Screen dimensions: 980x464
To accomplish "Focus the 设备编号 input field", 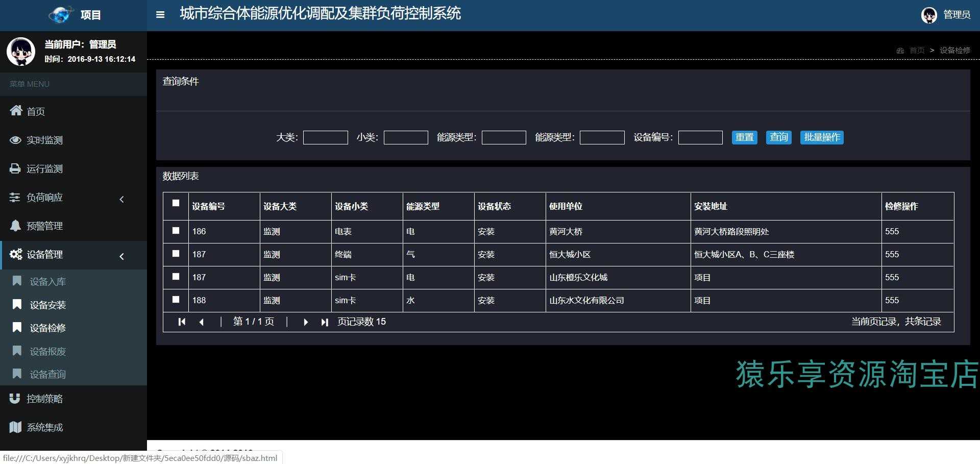I will point(700,137).
